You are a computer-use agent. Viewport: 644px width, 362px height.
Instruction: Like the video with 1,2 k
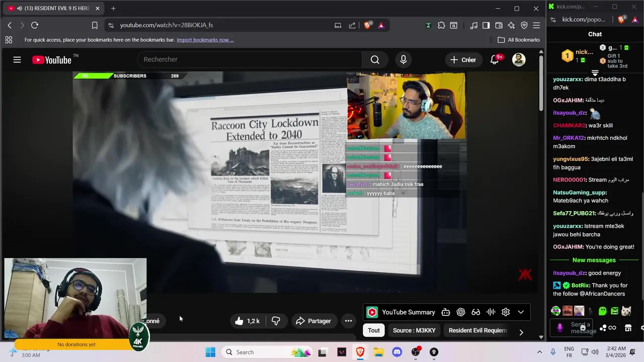tap(248, 321)
